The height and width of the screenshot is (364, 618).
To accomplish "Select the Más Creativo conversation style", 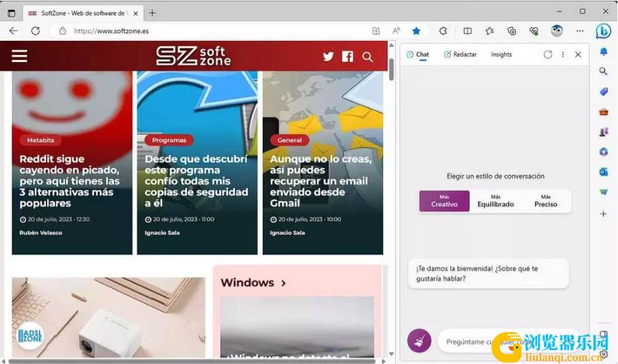I will [444, 201].
